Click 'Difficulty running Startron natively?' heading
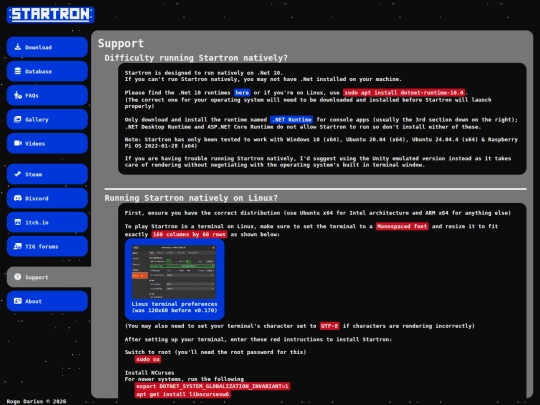 [x=196, y=58]
